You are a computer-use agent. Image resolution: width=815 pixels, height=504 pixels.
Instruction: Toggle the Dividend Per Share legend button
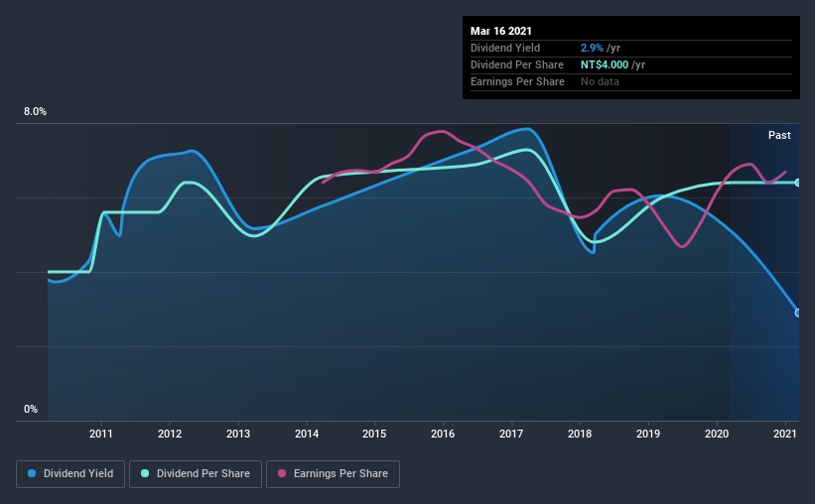[x=196, y=474]
